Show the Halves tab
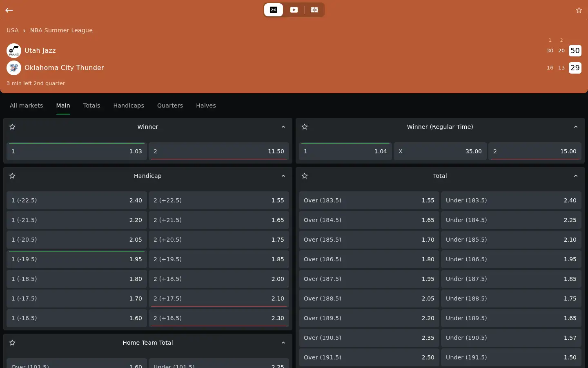The height and width of the screenshot is (368, 588). 206,105
